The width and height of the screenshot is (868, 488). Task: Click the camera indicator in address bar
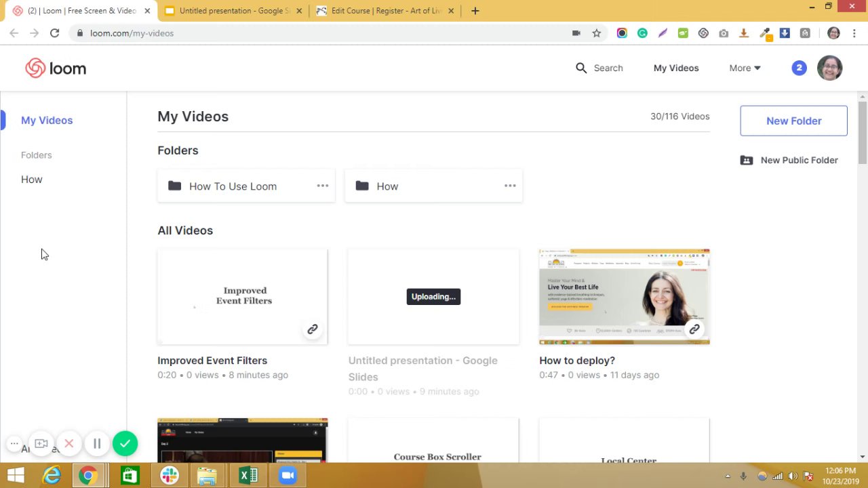(576, 33)
